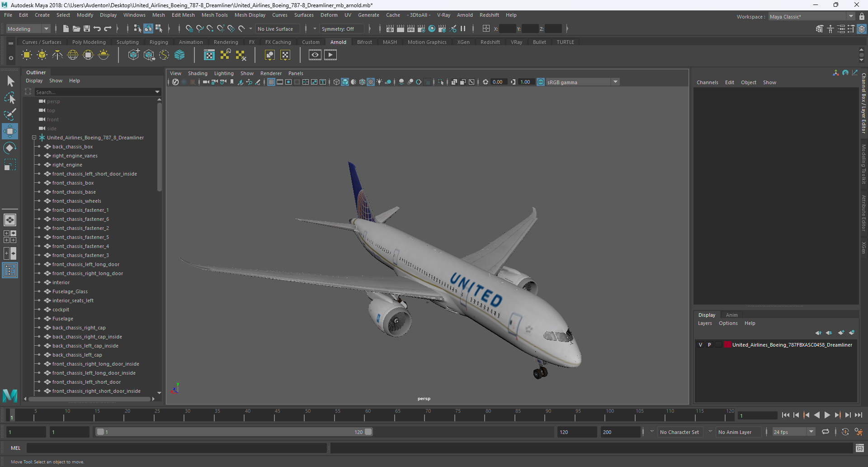868x467 pixels.
Task: Click the Save scene icon
Action: (87, 29)
